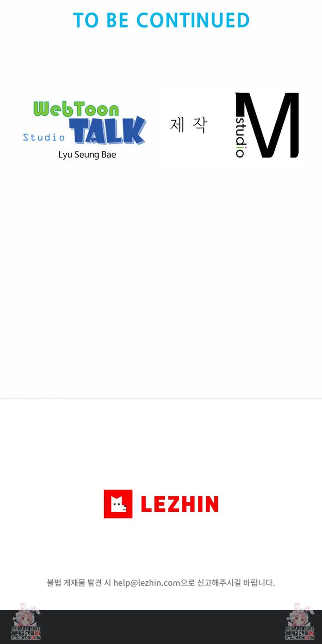This screenshot has height=644, width=322.
Task: Click the '신고해주시길 바랍니다' notice ending
Action: tap(236, 583)
